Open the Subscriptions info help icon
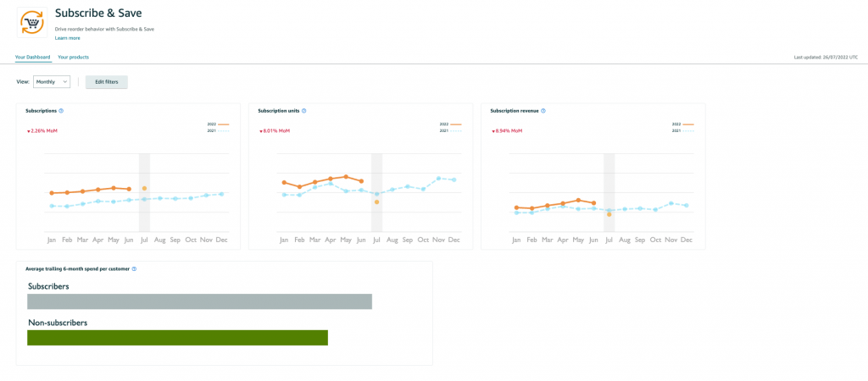Screen dimensions: 868x381 point(61,111)
